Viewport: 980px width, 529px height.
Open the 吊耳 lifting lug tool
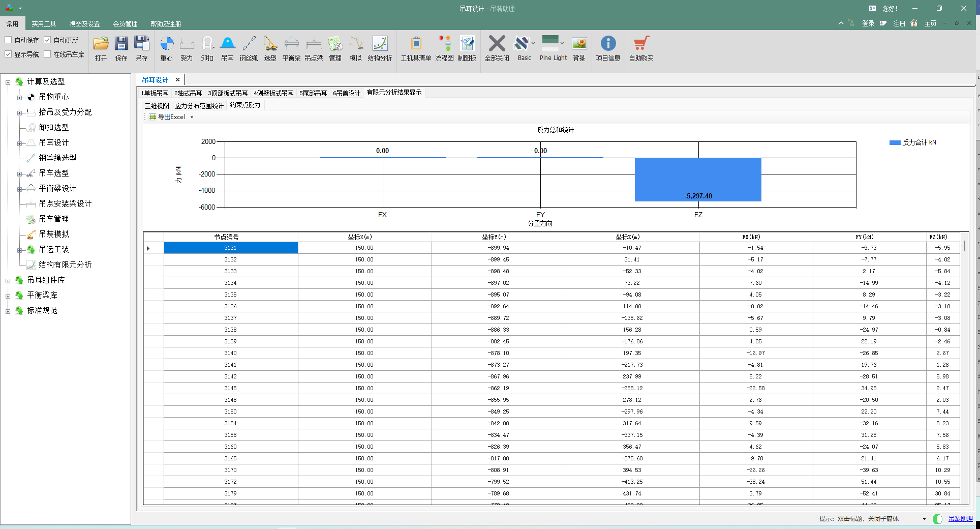click(x=227, y=49)
